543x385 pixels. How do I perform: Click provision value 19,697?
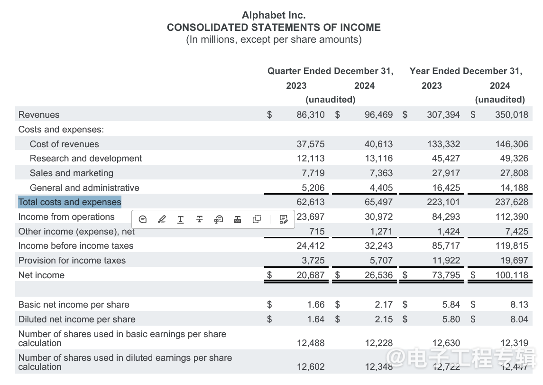[514, 260]
